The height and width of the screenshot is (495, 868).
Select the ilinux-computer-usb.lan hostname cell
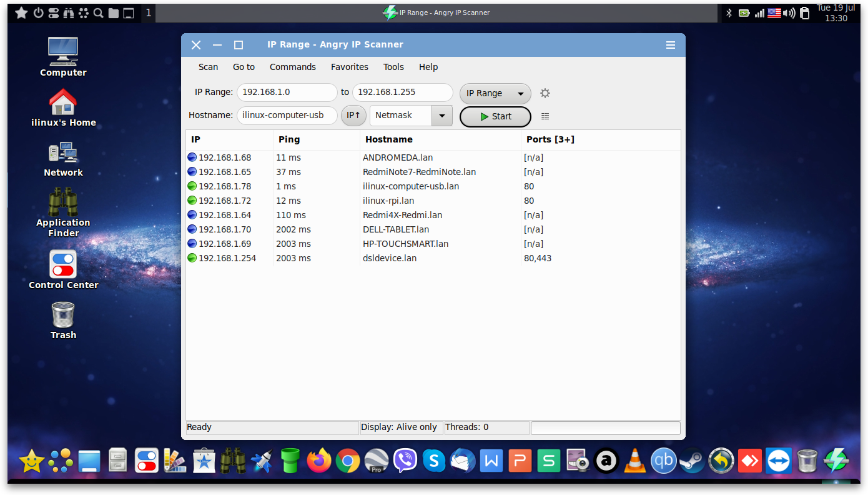coord(411,186)
